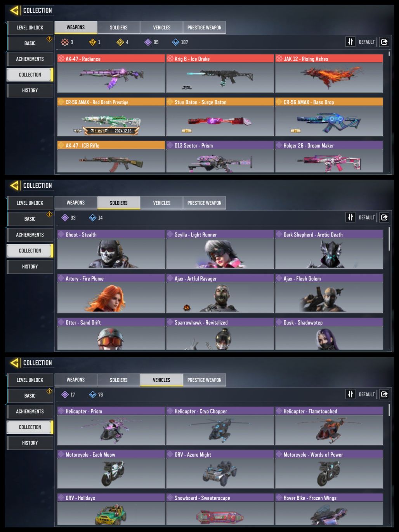Filter weapons by the red mythic rarity icon
Viewport: 399px width, 532px height.
tap(67, 42)
